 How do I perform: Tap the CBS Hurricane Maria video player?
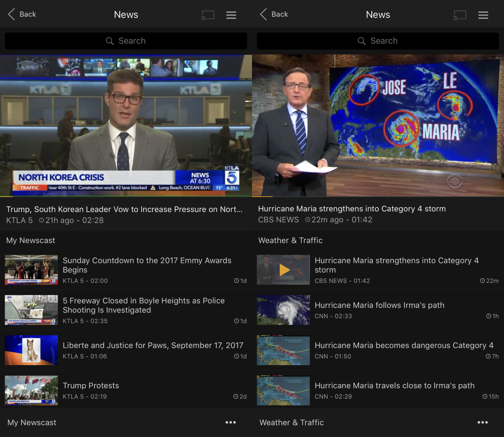(378, 126)
